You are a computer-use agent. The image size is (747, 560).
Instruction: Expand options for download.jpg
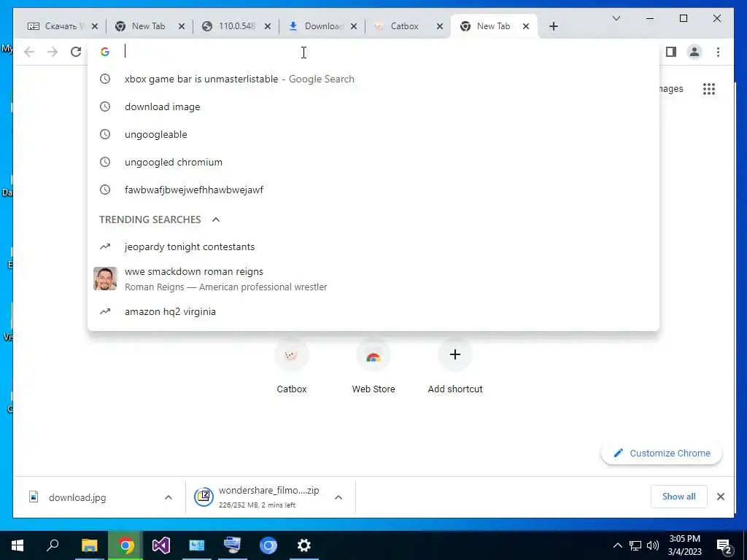click(169, 497)
